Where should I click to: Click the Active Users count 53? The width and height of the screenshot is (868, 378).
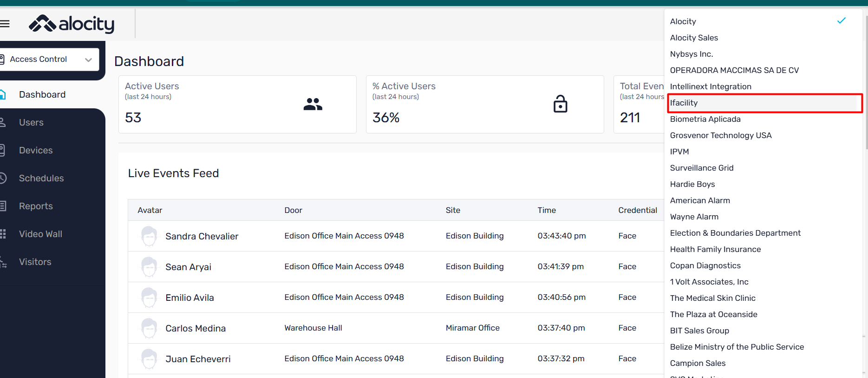click(133, 118)
